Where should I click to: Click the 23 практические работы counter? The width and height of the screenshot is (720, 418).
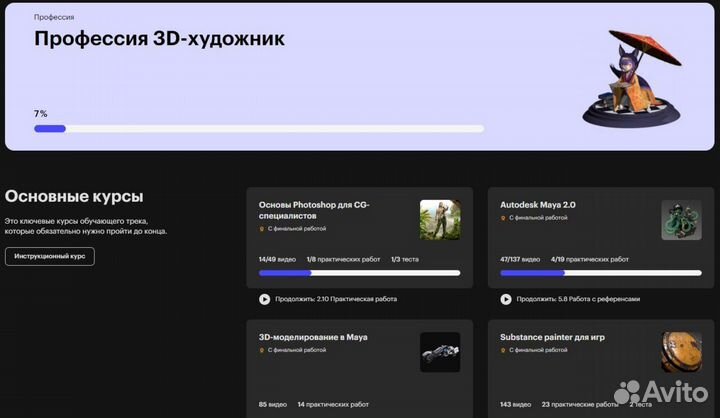pyautogui.click(x=580, y=404)
